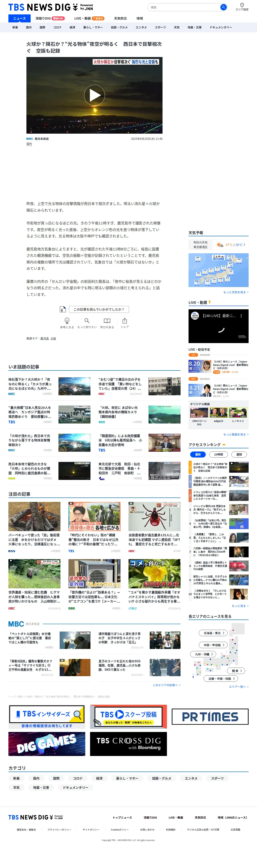This screenshot has width=257, height=868.
Task: Open the JNNドローンDIG original video thumbnail
Action: coord(199,413)
